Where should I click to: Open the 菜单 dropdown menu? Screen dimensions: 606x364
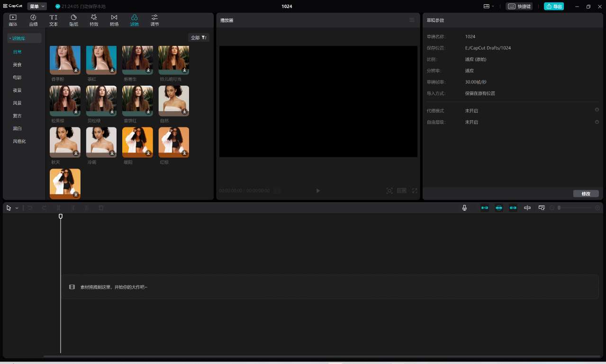(37, 6)
